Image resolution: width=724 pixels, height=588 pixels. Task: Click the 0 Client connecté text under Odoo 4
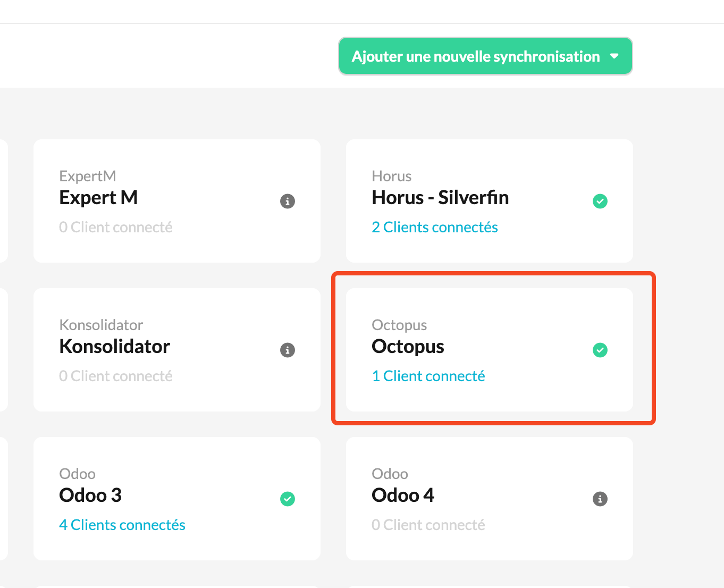428,525
